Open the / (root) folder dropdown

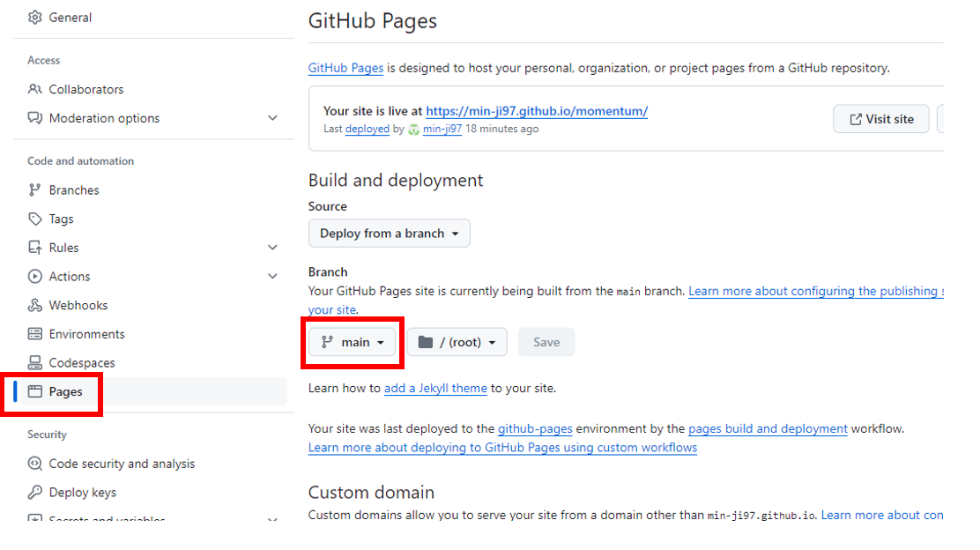[x=457, y=342]
